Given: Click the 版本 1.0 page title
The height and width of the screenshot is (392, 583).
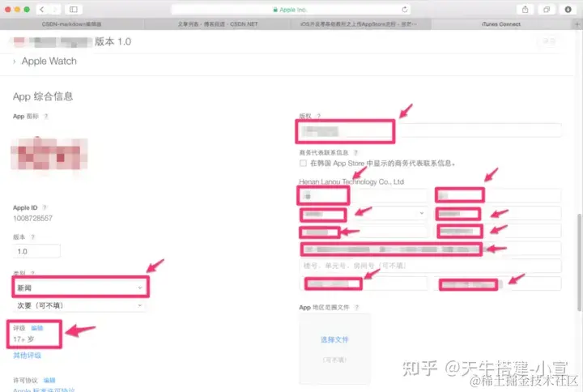Looking at the screenshot, I should tap(113, 41).
